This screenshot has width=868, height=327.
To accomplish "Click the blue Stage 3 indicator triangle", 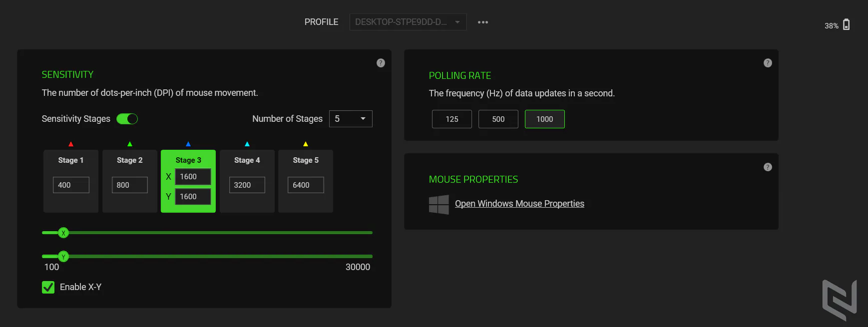I will (x=188, y=144).
